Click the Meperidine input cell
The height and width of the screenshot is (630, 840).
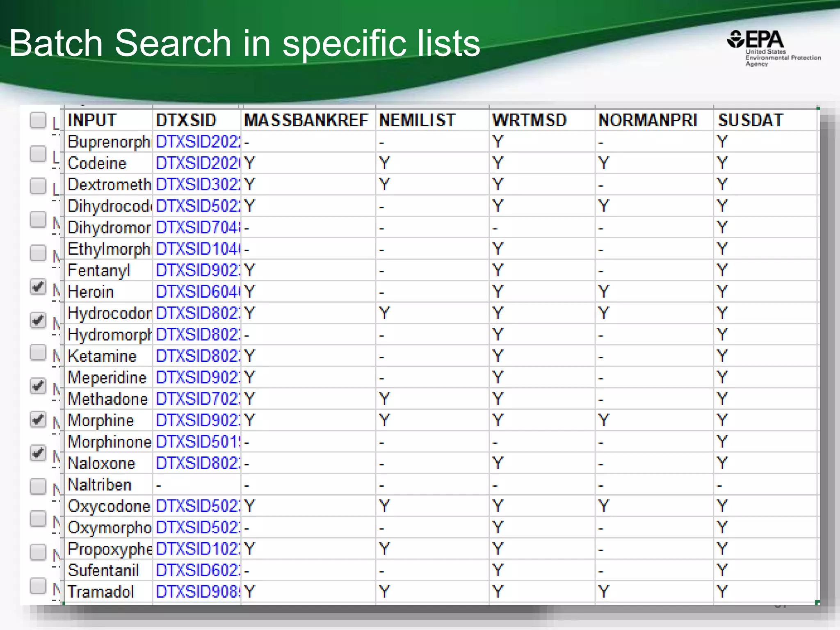(109, 377)
